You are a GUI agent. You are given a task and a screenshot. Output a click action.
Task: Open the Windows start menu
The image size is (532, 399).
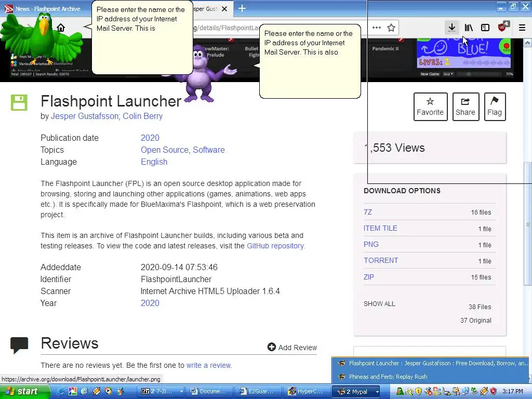pyautogui.click(x=25, y=391)
